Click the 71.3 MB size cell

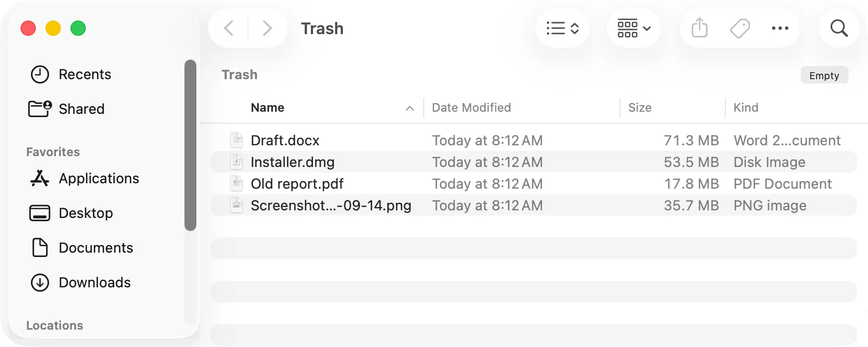coord(691,140)
